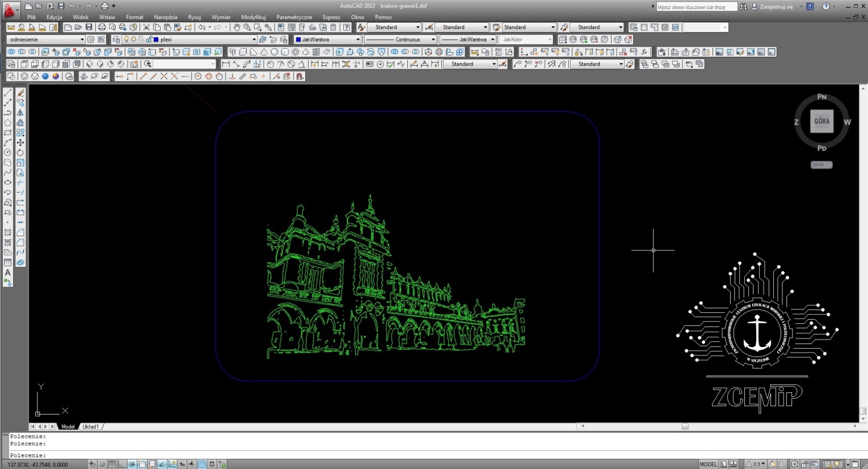Click the command line input area
868x469 pixels.
coord(434,455)
